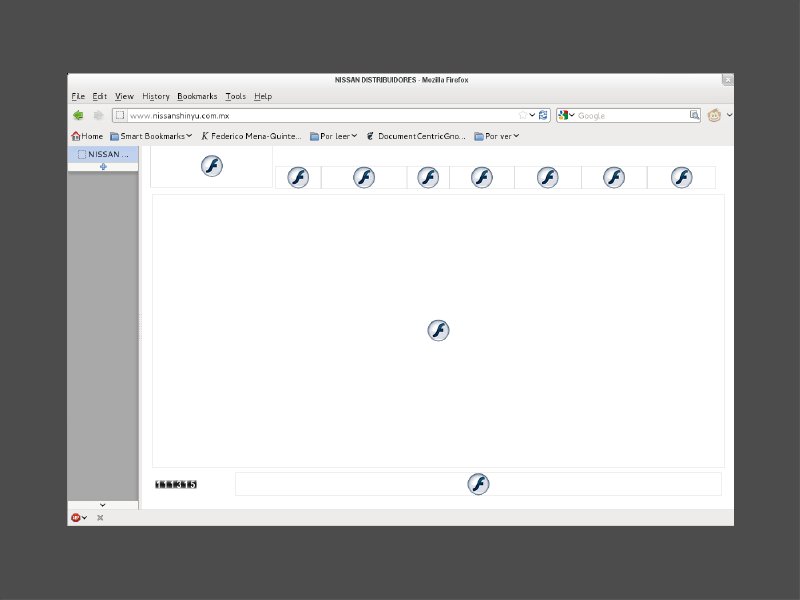Screen dimensions: 800x600
Task: Open the Federico Mena-Quintero bookmark link
Action: pos(252,136)
